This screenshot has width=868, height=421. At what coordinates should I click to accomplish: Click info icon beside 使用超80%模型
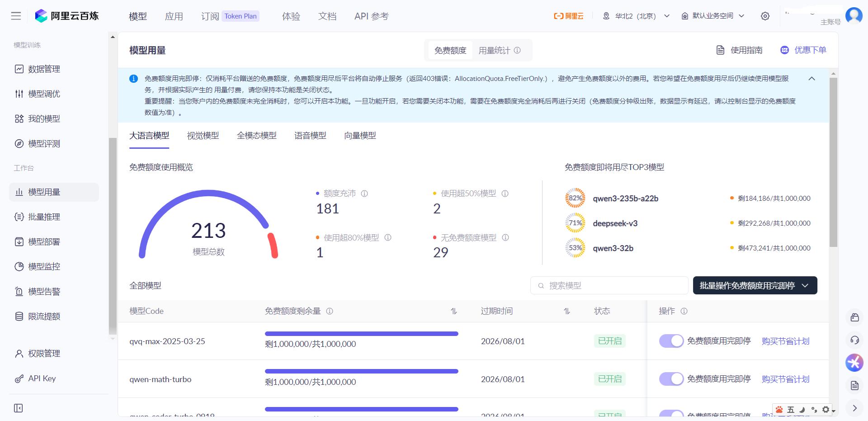point(388,237)
